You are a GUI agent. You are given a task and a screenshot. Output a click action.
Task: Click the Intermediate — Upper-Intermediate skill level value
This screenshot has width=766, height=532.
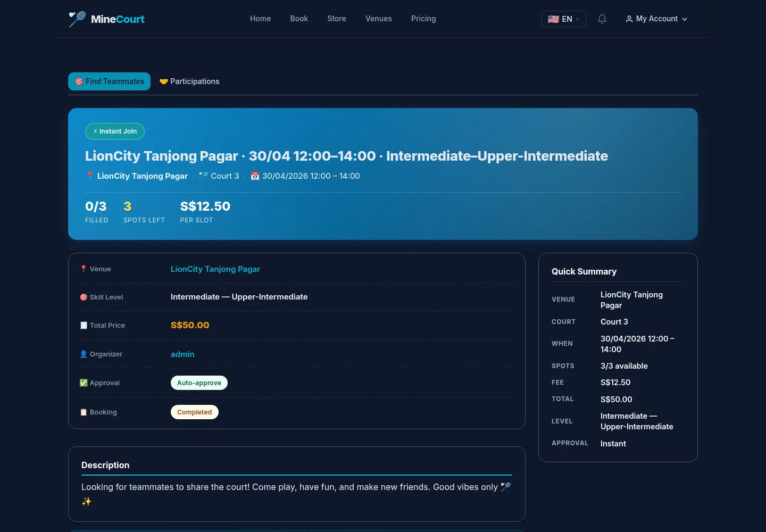click(239, 297)
